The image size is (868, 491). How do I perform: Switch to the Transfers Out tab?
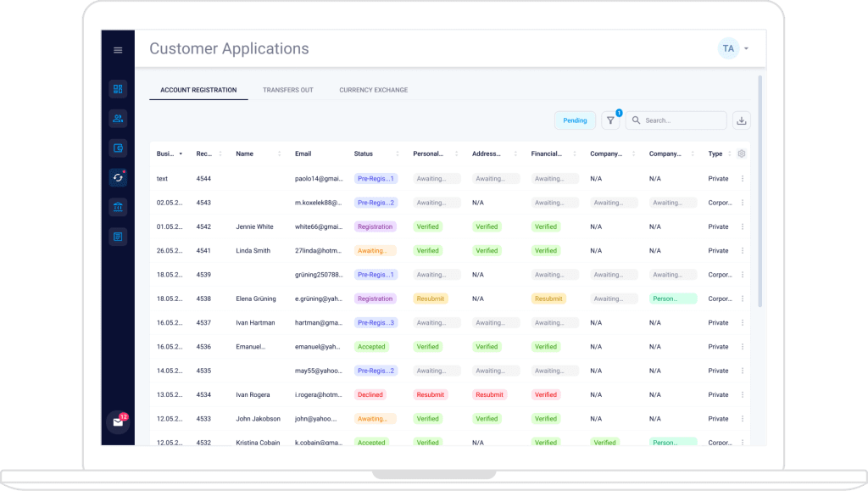pyautogui.click(x=288, y=89)
